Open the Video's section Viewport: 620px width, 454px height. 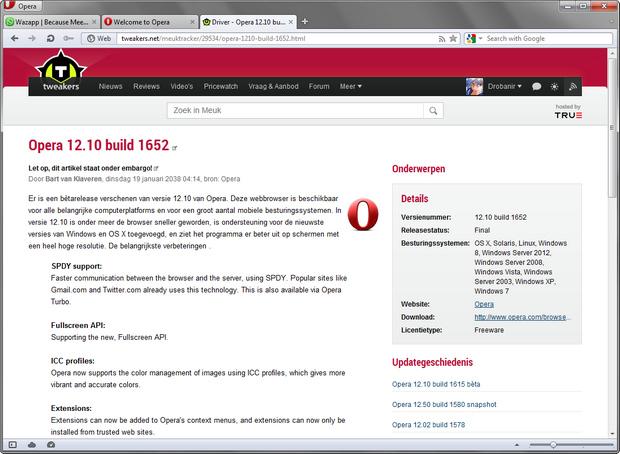click(181, 86)
